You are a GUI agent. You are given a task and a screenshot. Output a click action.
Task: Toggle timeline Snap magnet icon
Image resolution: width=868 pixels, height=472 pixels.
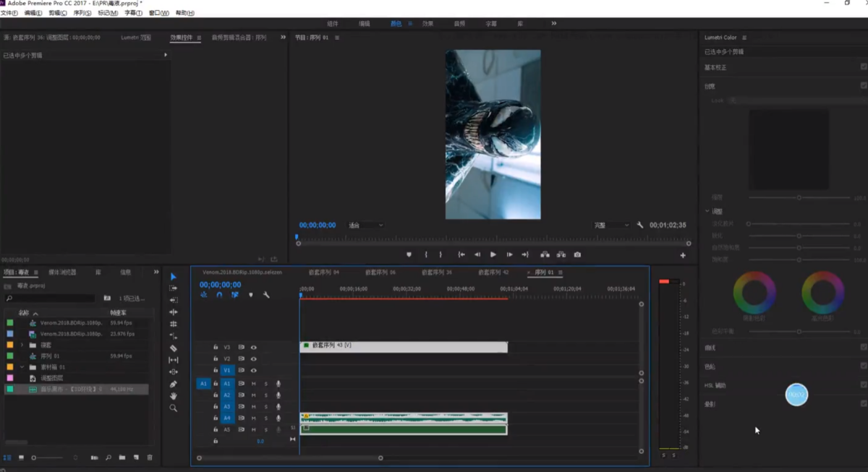coord(219,295)
